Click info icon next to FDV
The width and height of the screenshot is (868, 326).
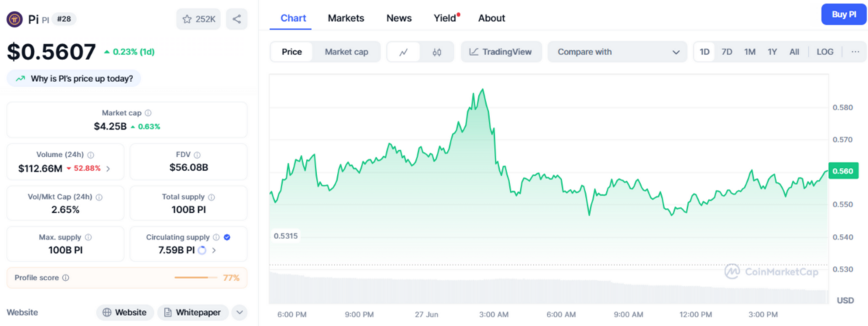click(197, 155)
